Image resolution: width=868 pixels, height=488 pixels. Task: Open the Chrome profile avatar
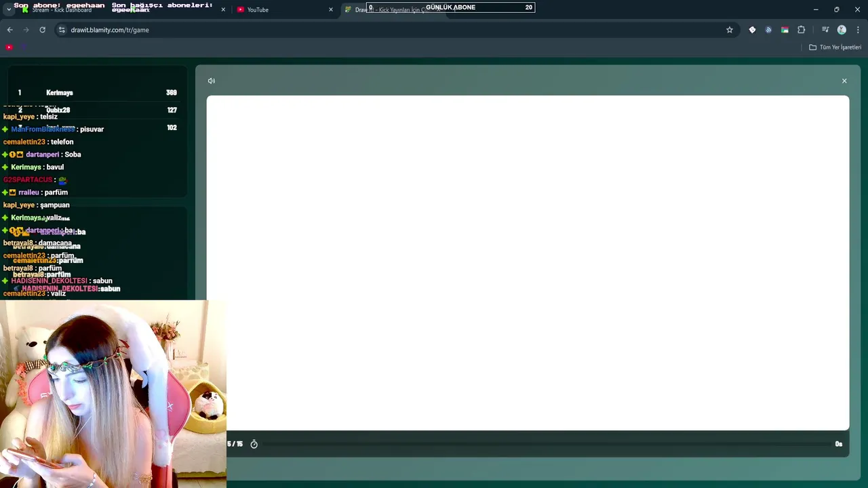(842, 30)
